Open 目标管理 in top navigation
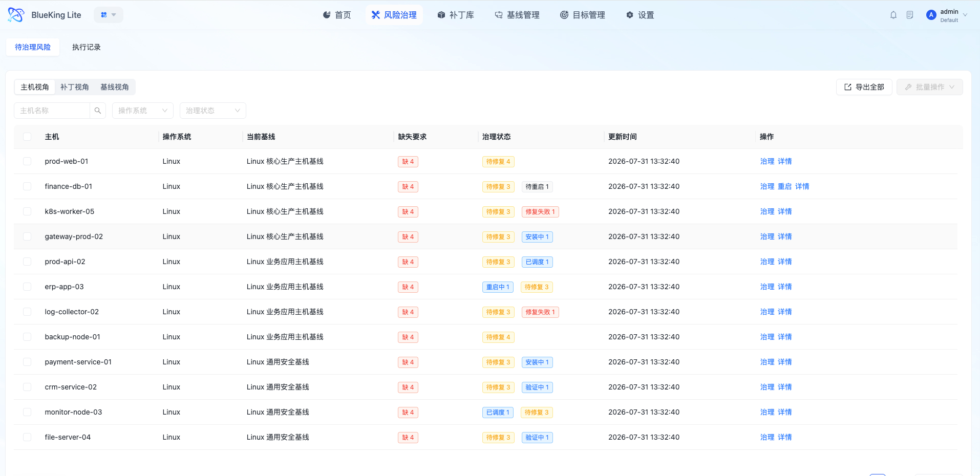Image resolution: width=980 pixels, height=476 pixels. pos(583,15)
